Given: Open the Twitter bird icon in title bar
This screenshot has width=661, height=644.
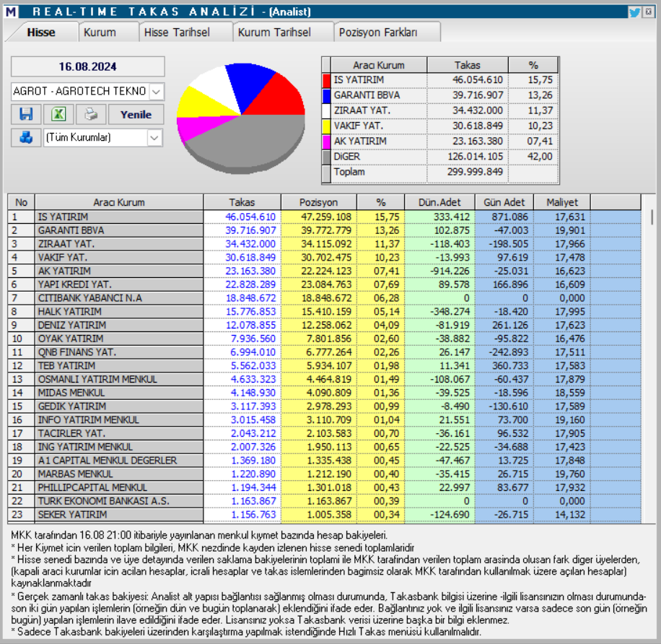Looking at the screenshot, I should pos(634,12).
